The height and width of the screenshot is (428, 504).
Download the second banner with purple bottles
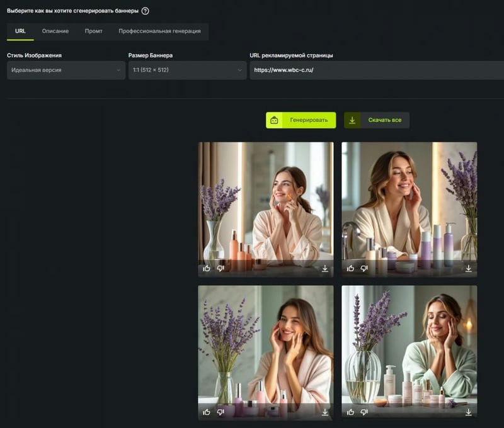point(469,268)
